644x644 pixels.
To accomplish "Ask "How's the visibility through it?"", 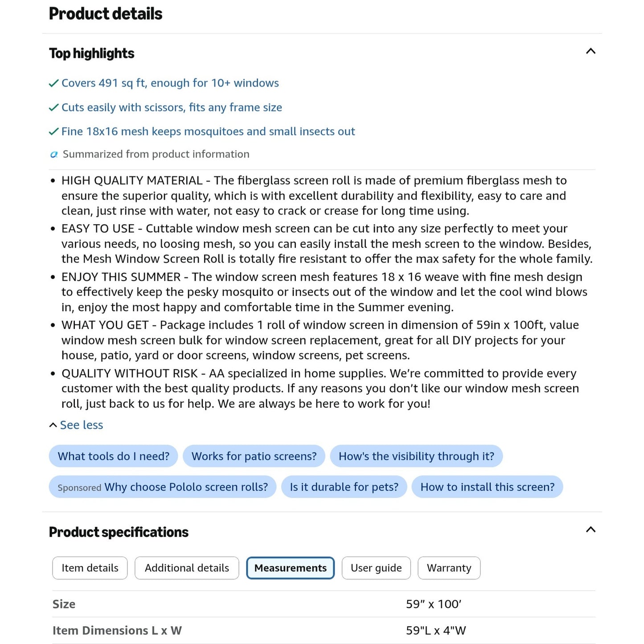I will [x=416, y=456].
